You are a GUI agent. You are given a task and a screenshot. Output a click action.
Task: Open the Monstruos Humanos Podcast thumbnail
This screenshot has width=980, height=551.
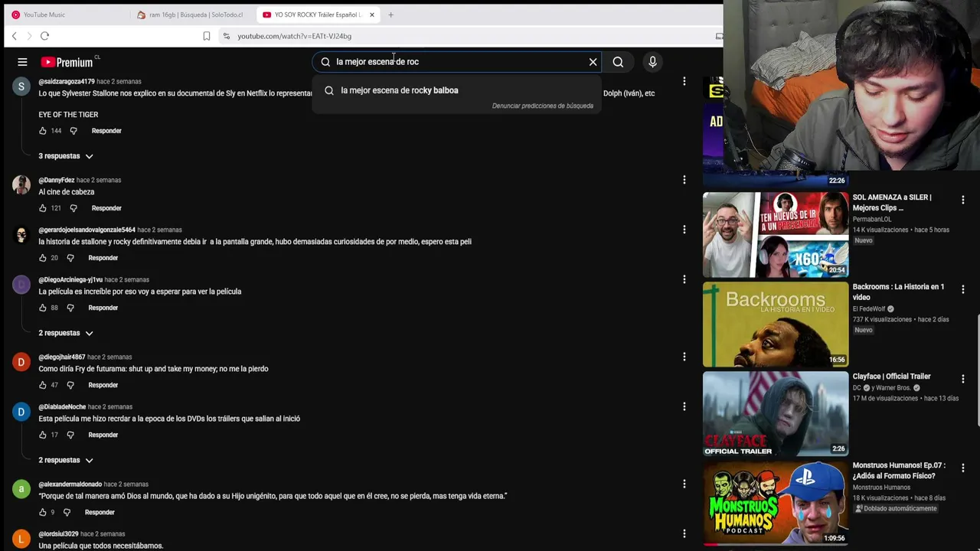(x=776, y=503)
